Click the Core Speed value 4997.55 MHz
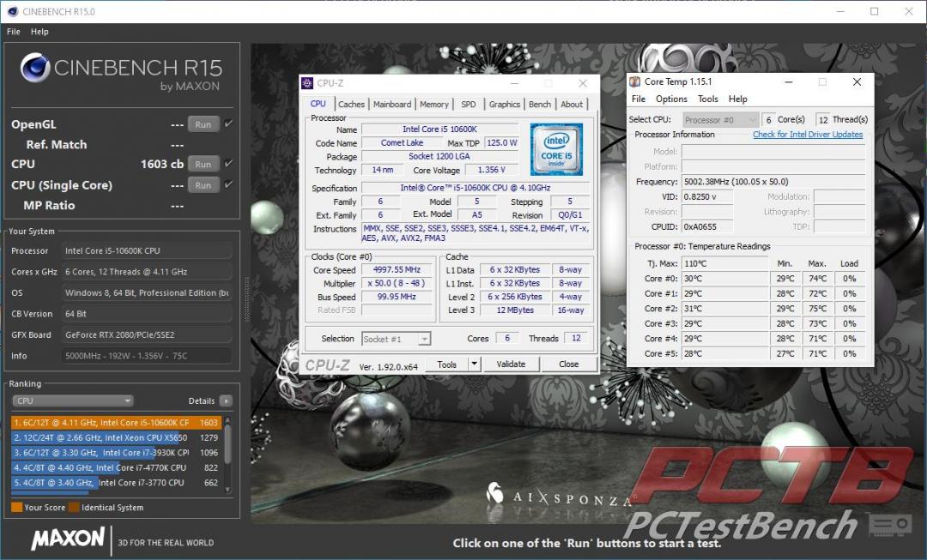 coord(397,269)
